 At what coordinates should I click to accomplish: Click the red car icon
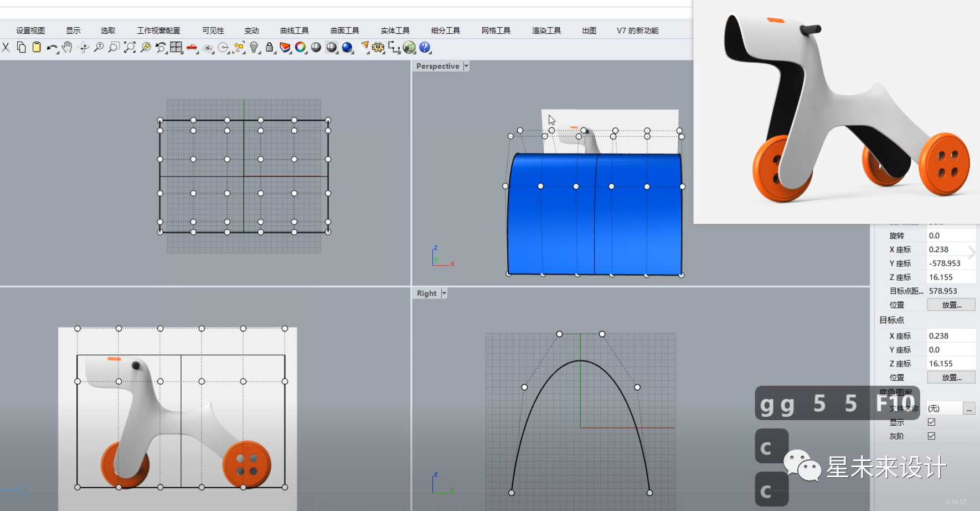pos(192,48)
